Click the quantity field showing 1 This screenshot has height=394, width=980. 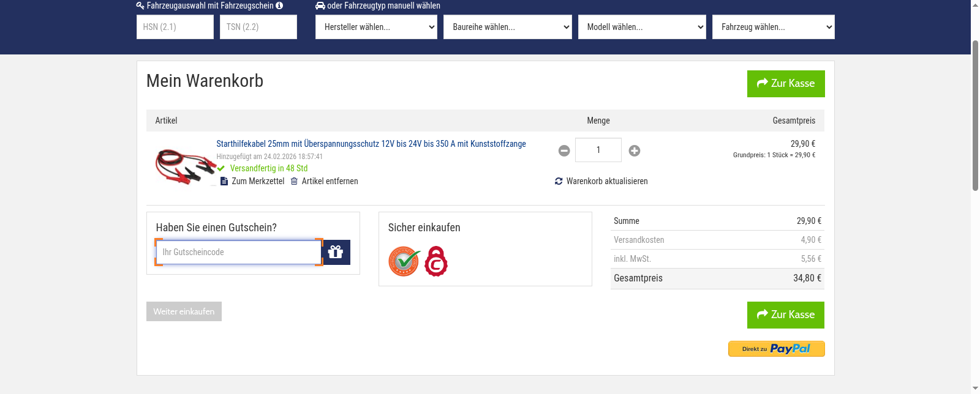pyautogui.click(x=598, y=150)
